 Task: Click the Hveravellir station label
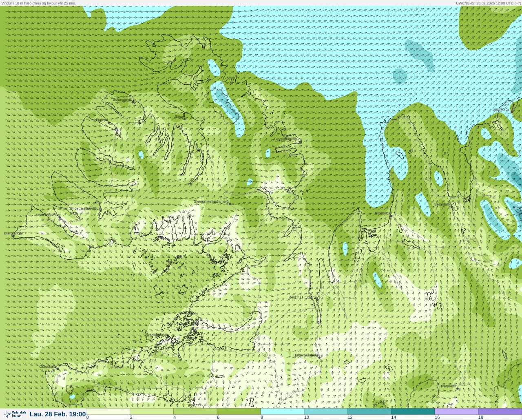448,386
